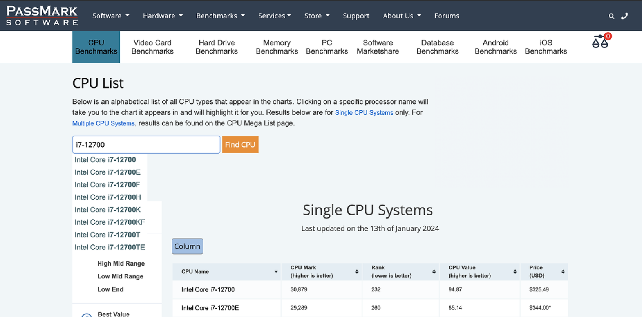The image size is (644, 318).
Task: Select the CPU Benchmarks tab
Action: click(96, 47)
